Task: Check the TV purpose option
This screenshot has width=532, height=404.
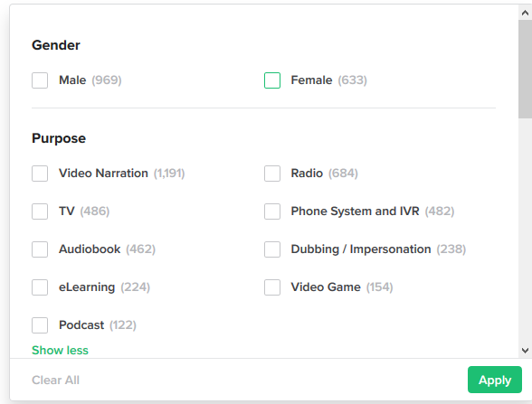Action: coord(40,211)
